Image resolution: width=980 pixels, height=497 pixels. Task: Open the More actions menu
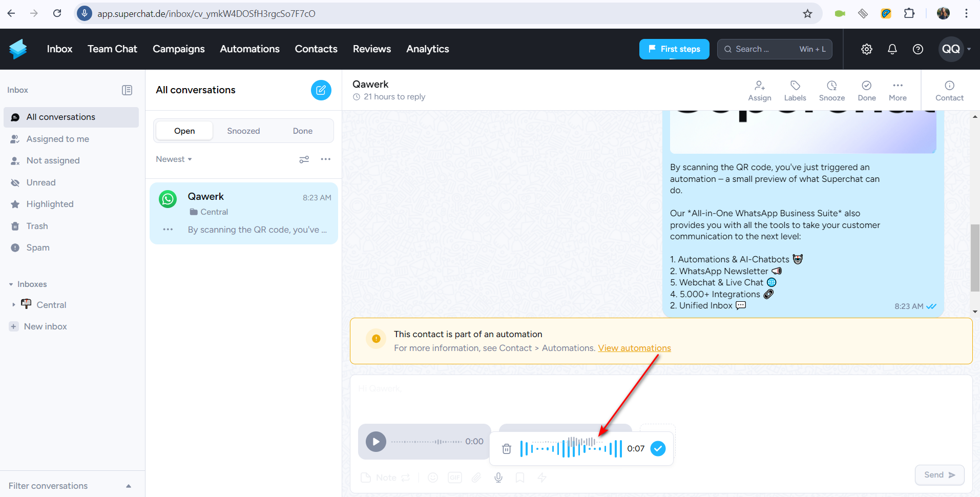(x=898, y=91)
